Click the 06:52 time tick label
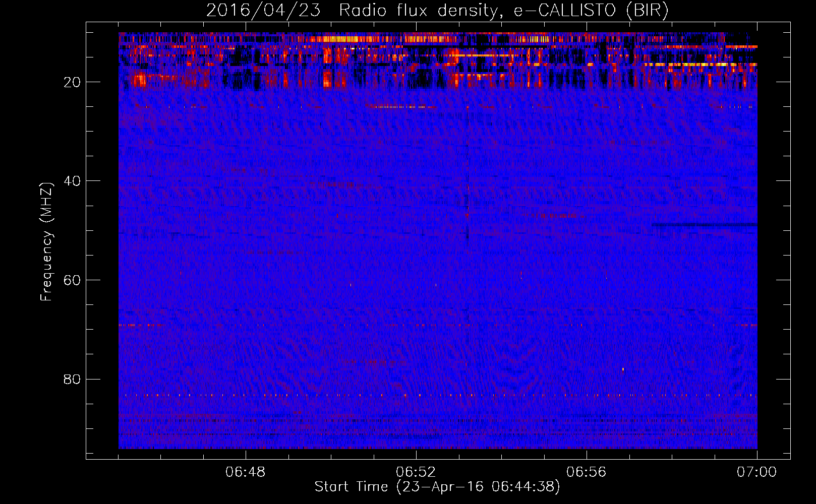The width and height of the screenshot is (816, 504). 416,472
